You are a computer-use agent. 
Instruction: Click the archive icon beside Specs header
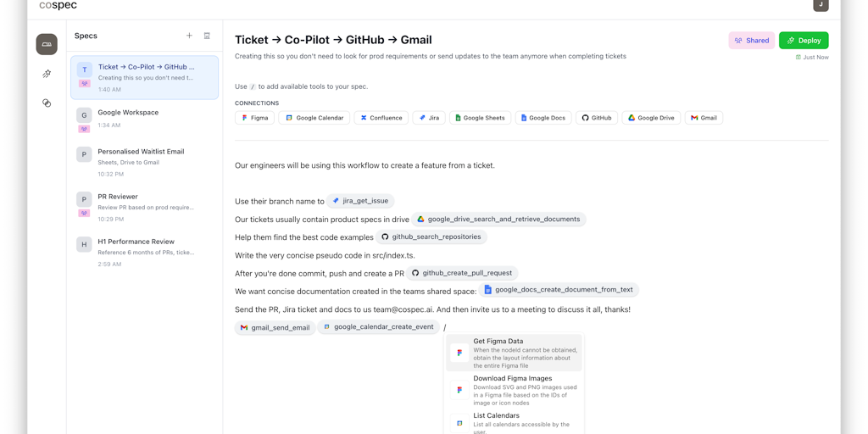[207, 36]
